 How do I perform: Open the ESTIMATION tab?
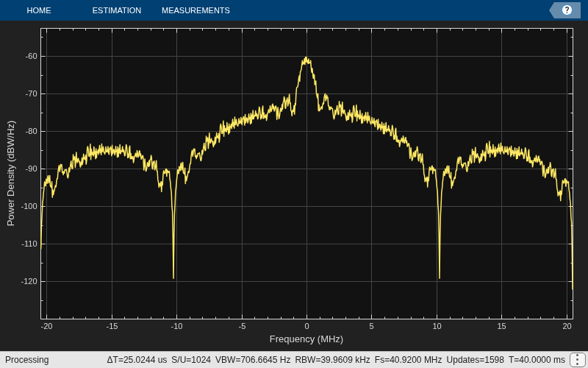[x=117, y=10]
